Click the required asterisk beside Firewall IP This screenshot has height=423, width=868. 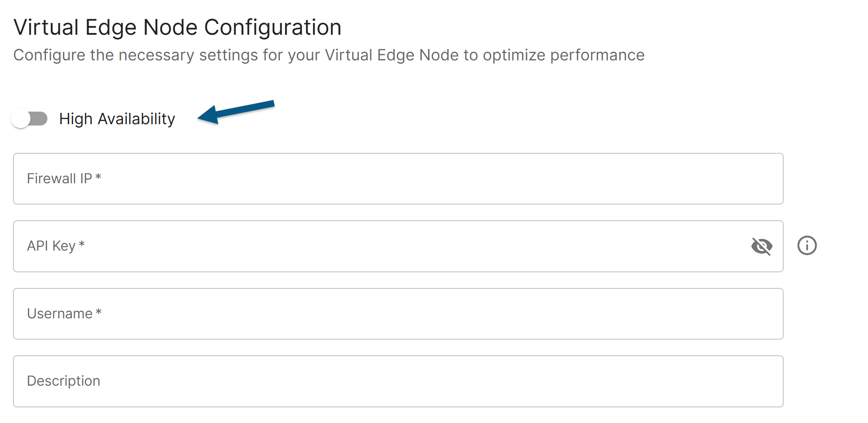98,177
